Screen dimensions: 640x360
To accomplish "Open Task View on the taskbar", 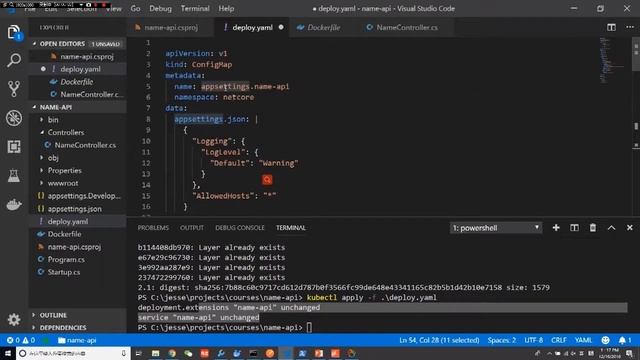I will click(139, 353).
